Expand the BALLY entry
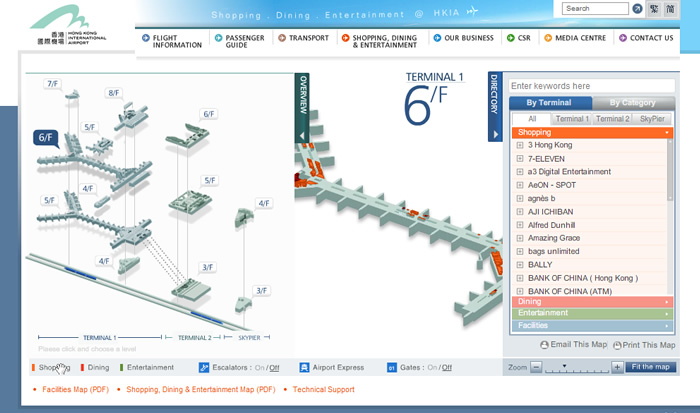The image size is (700, 413). point(520,264)
